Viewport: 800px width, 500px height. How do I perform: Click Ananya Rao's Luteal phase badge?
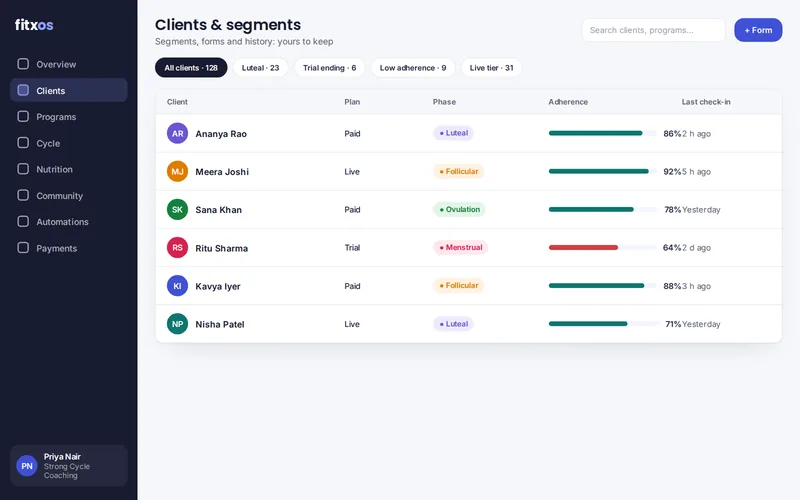click(454, 133)
